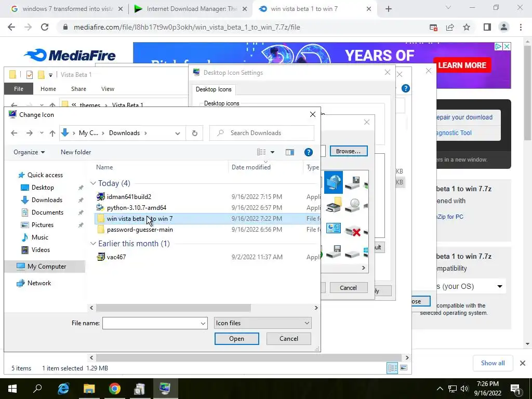Click Show all downloads link
The height and width of the screenshot is (399, 532).
pos(493,363)
